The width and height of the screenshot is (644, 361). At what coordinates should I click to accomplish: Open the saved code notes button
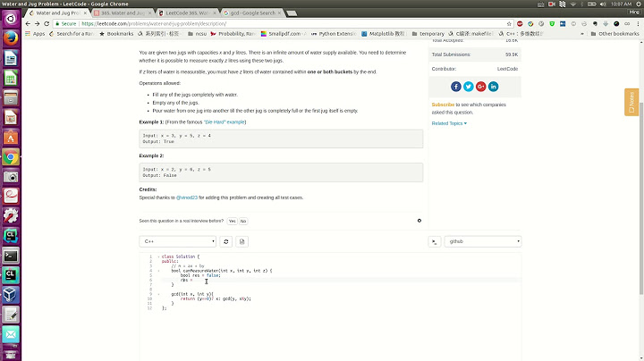tap(241, 241)
